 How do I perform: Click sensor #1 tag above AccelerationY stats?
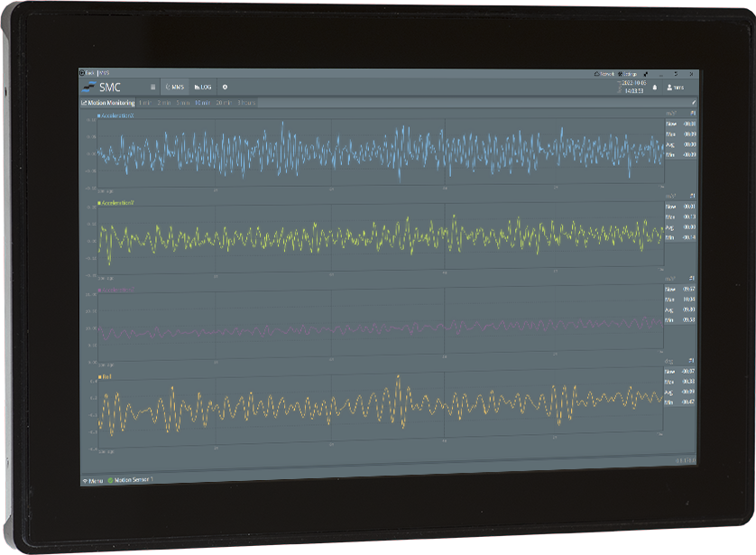[692, 196]
